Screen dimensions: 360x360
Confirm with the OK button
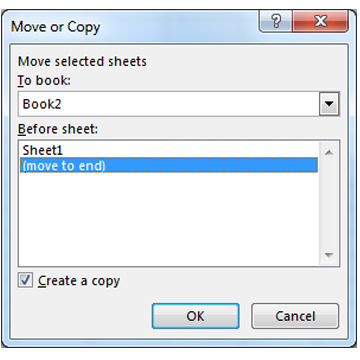click(x=195, y=316)
